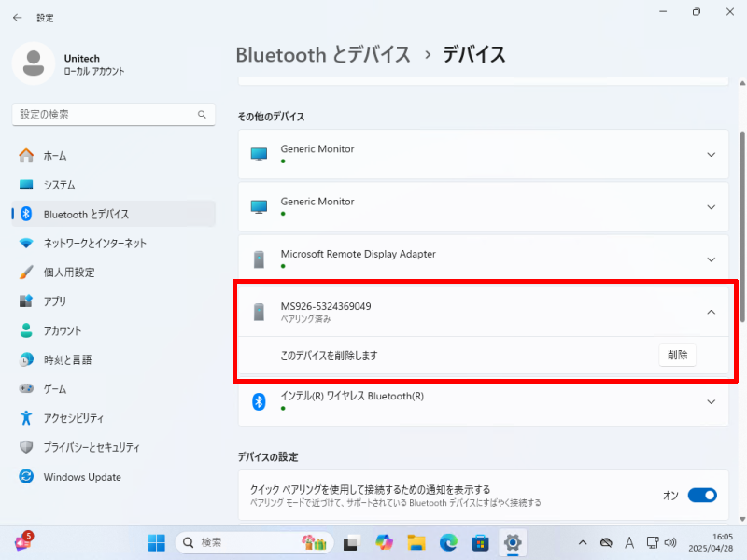The image size is (747, 560).
Task: Click the 設定の検索 search field
Action: (x=103, y=115)
